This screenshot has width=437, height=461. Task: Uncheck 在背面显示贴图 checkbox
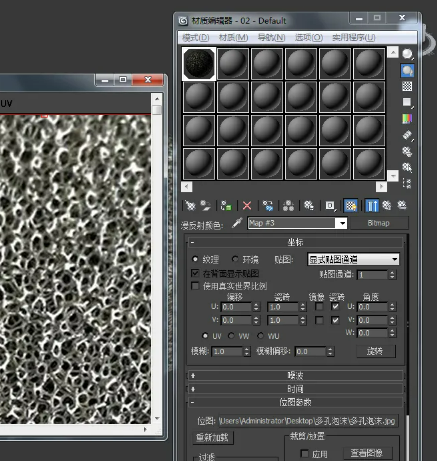coord(195,273)
